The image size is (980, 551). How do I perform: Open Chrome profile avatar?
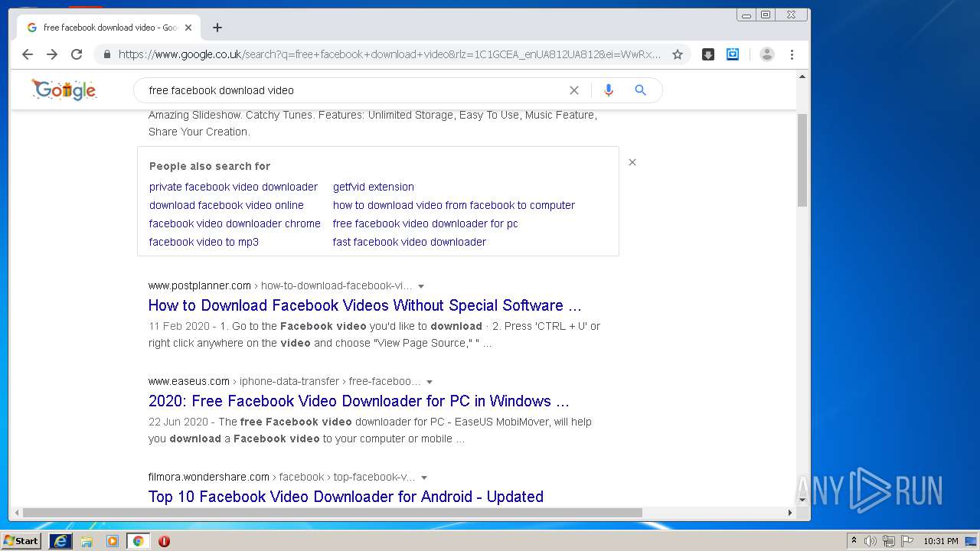pos(766,54)
